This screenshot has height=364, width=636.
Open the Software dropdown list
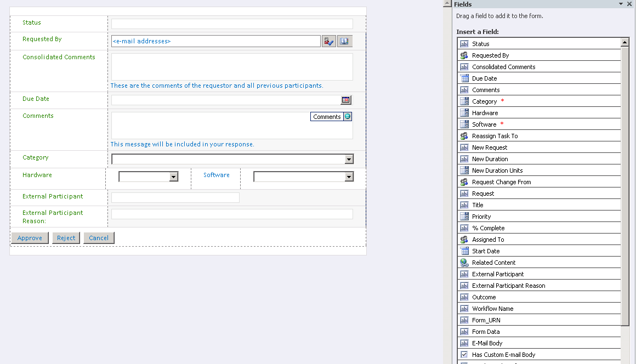(x=348, y=177)
